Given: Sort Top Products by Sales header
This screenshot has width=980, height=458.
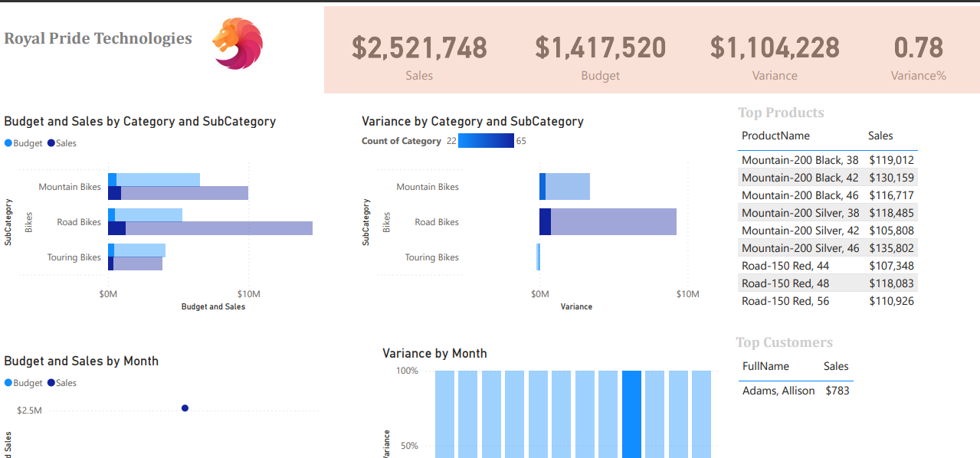Looking at the screenshot, I should point(880,136).
